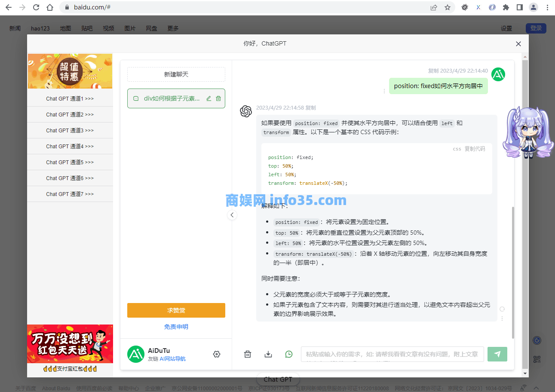Viewport: 555px width, 392px height.
Task: Click the 新建聊天 button
Action: [176, 74]
